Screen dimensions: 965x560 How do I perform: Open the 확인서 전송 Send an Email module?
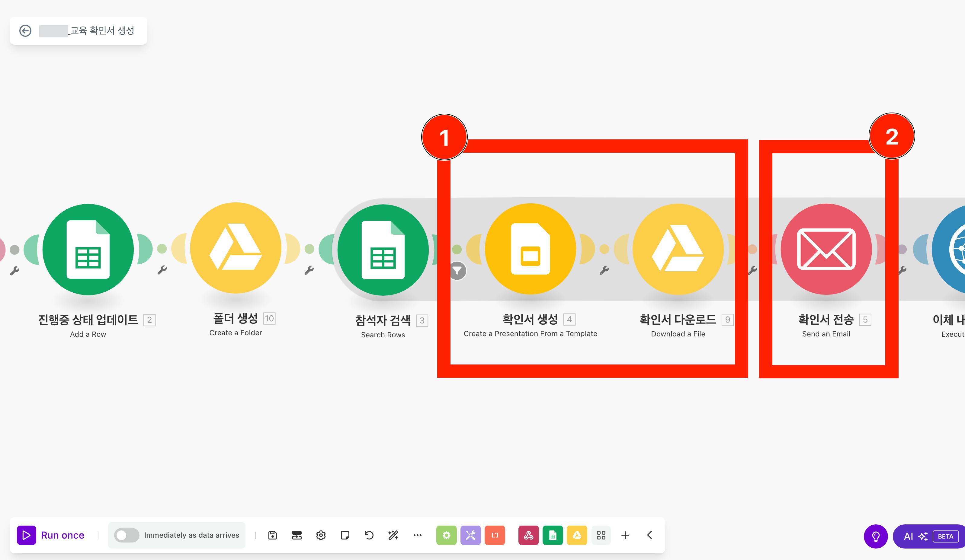[x=826, y=249]
